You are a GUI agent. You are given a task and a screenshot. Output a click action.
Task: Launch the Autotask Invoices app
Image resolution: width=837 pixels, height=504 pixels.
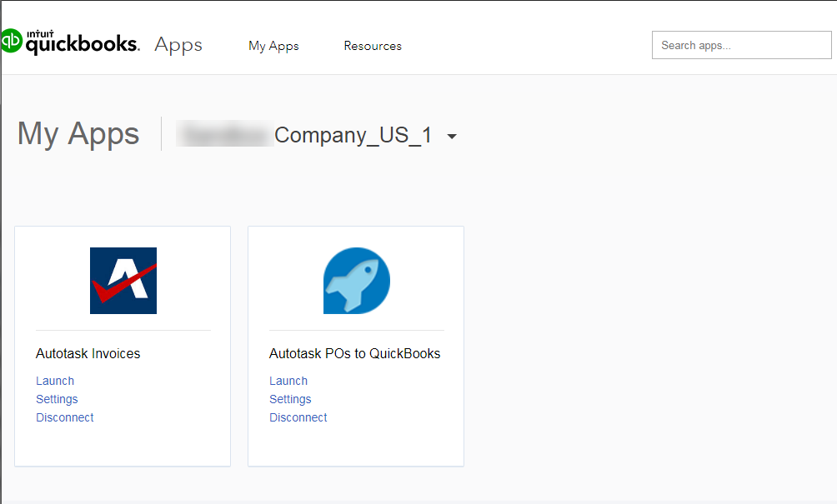pyautogui.click(x=55, y=381)
